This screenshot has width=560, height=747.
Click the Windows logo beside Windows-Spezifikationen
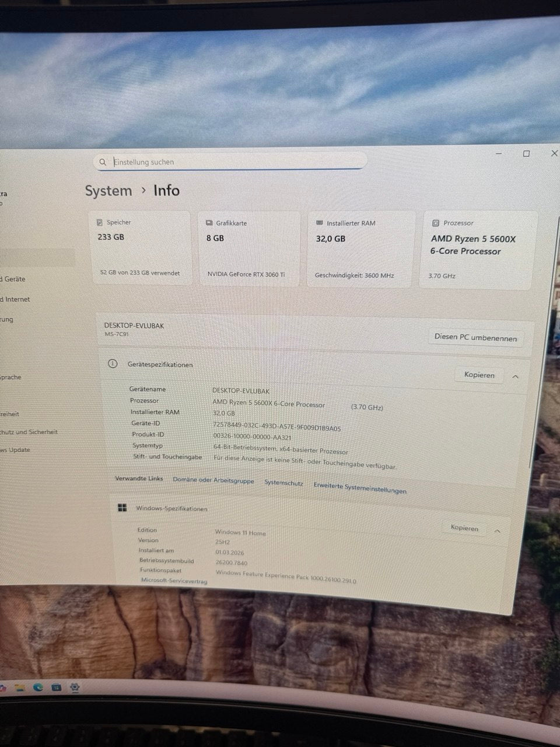[x=122, y=508]
